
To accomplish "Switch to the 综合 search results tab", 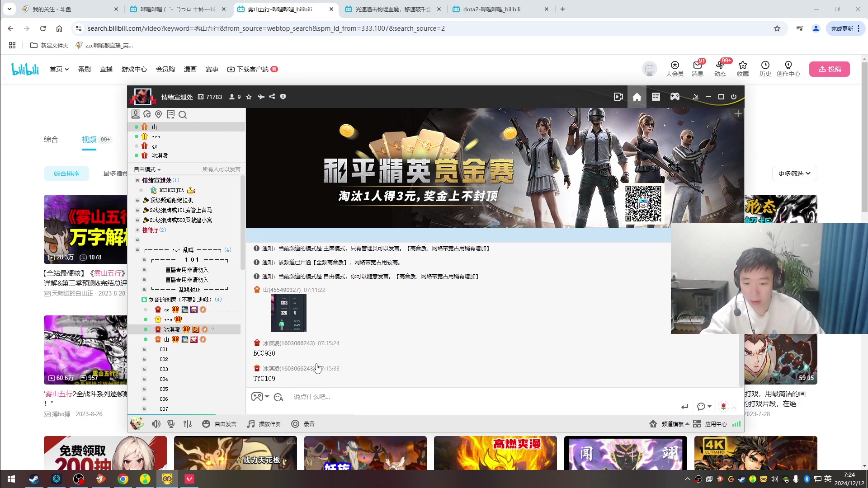I will pyautogui.click(x=51, y=139).
